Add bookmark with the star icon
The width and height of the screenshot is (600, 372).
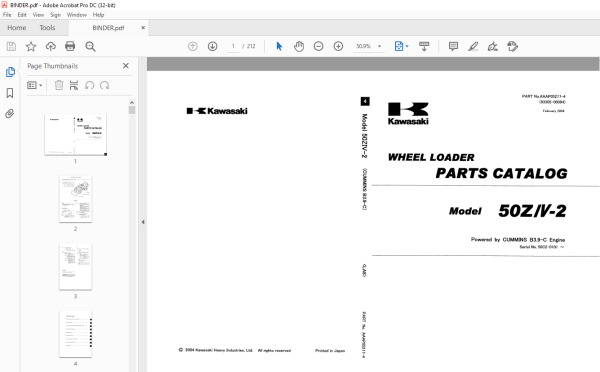coord(31,47)
